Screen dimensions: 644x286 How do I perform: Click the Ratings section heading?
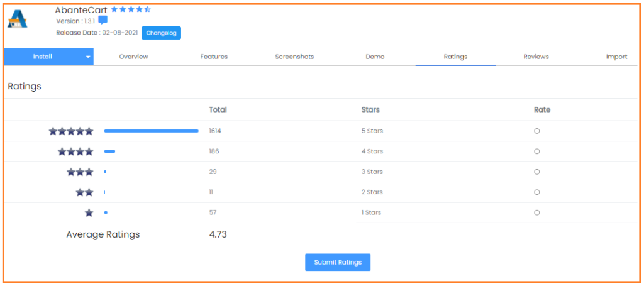click(25, 87)
